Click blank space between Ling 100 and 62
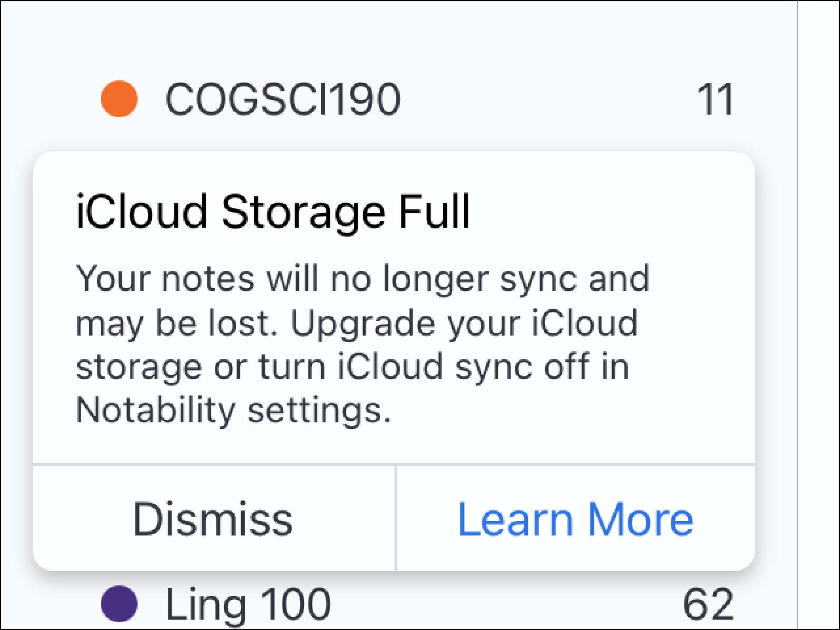 coord(505,604)
